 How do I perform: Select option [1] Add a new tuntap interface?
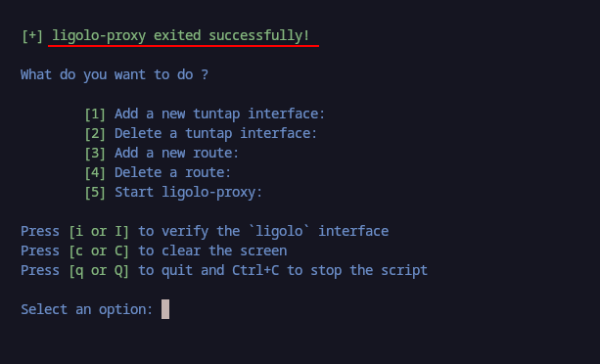[x=205, y=114]
